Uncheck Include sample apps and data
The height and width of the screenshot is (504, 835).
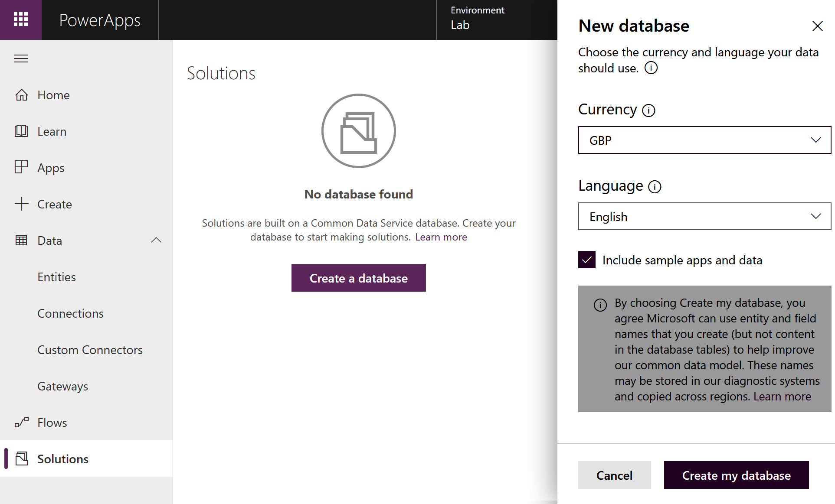pyautogui.click(x=587, y=260)
